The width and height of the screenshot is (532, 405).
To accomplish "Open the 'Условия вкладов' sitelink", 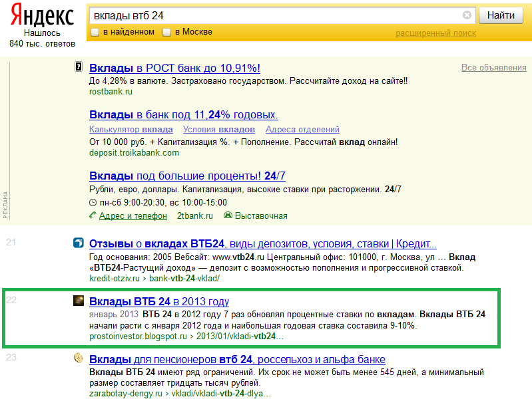I will [219, 130].
